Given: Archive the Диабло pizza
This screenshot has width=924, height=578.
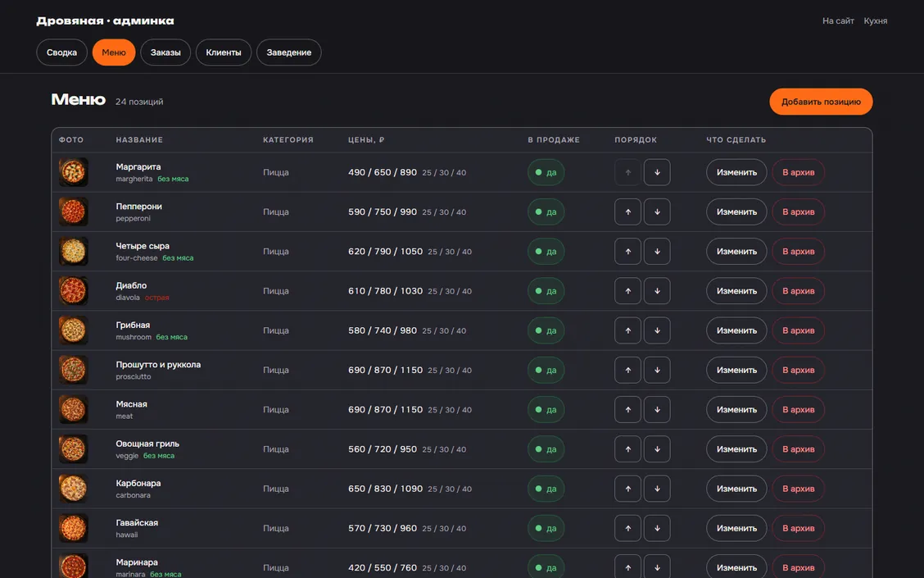Looking at the screenshot, I should point(798,291).
